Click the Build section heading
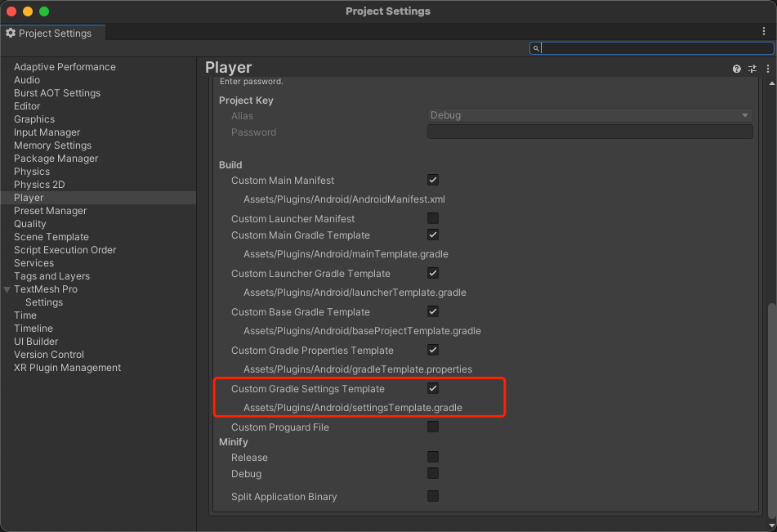The height and width of the screenshot is (532, 777). [x=230, y=165]
